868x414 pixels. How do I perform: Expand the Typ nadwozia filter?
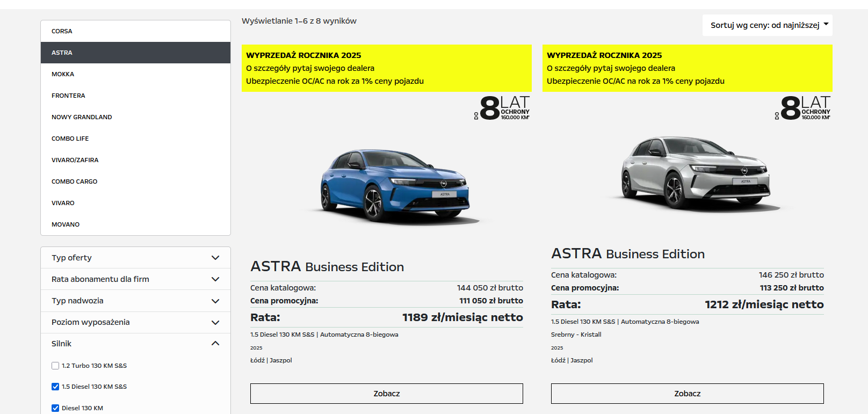pos(135,301)
